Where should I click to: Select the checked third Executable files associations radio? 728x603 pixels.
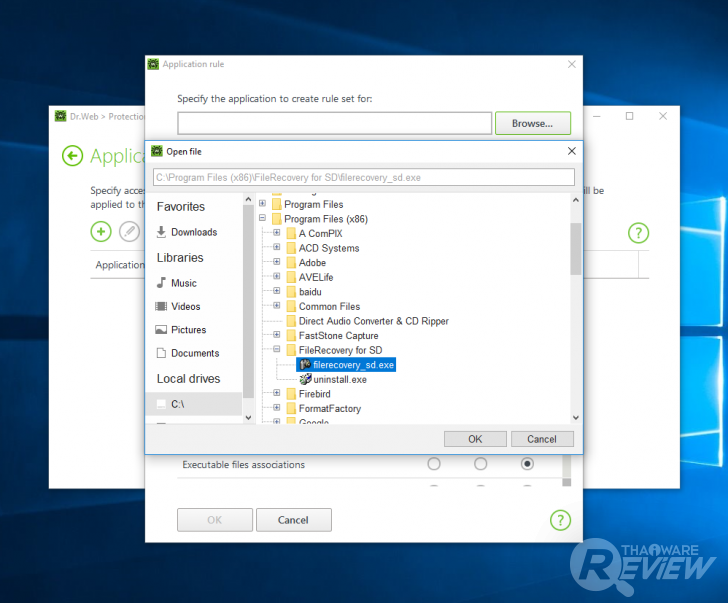tap(527, 464)
